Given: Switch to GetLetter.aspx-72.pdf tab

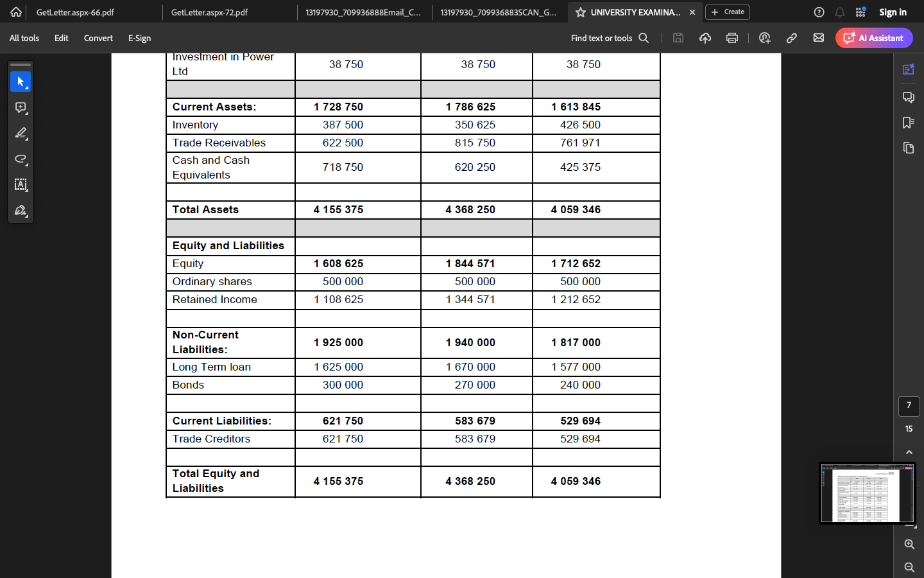Looking at the screenshot, I should tap(209, 12).
